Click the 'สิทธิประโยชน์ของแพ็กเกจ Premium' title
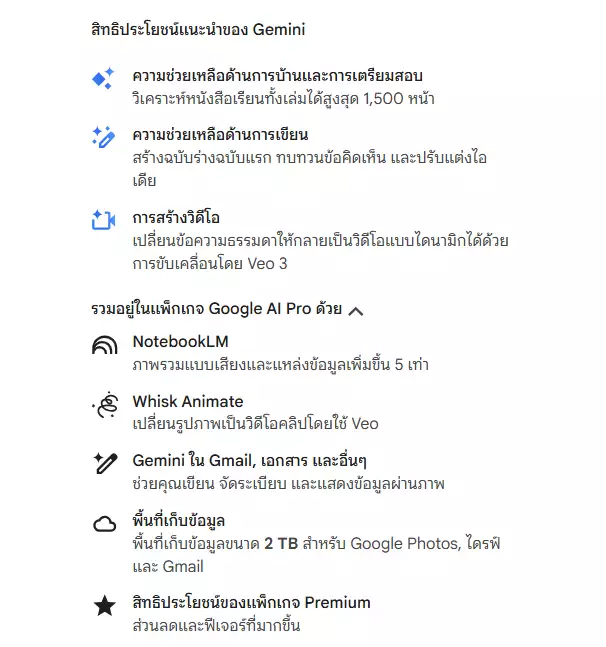The image size is (606, 647). tap(251, 603)
